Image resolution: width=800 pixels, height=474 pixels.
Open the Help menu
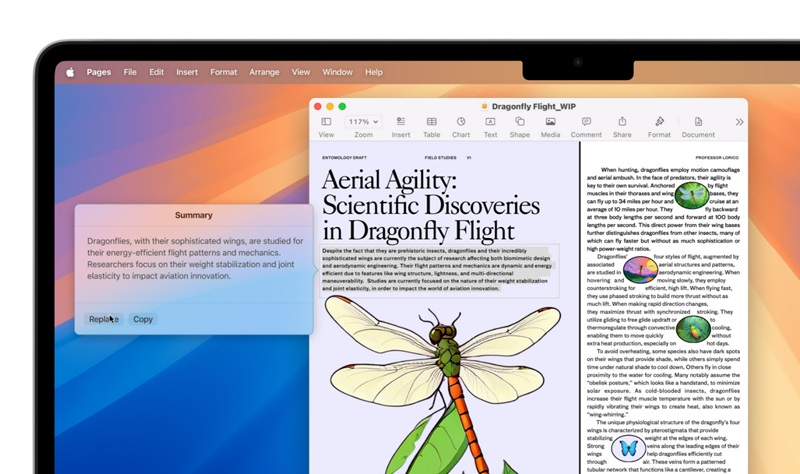373,72
